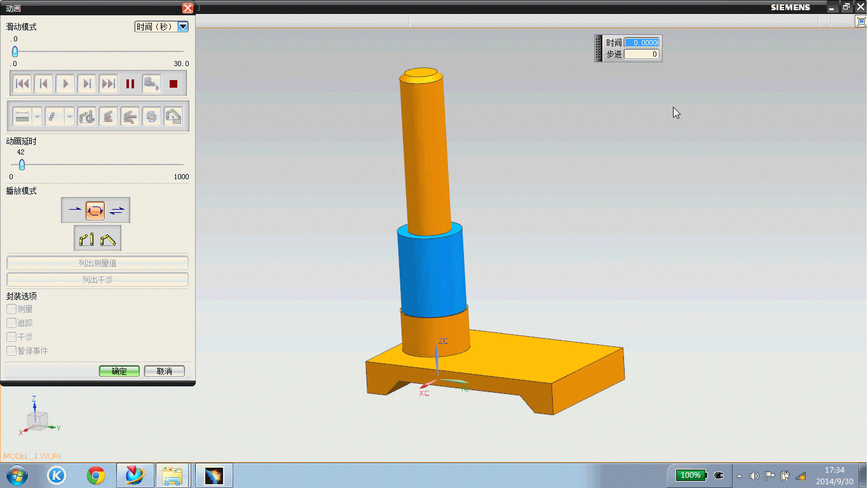Stop the animation with red square
The width and height of the screenshot is (868, 488).
click(173, 83)
